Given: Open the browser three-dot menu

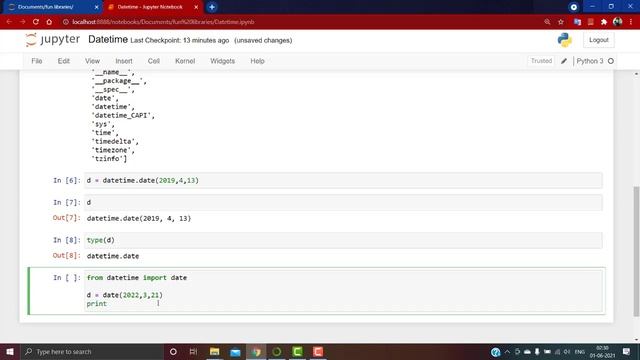Looking at the screenshot, I should coord(631,22).
